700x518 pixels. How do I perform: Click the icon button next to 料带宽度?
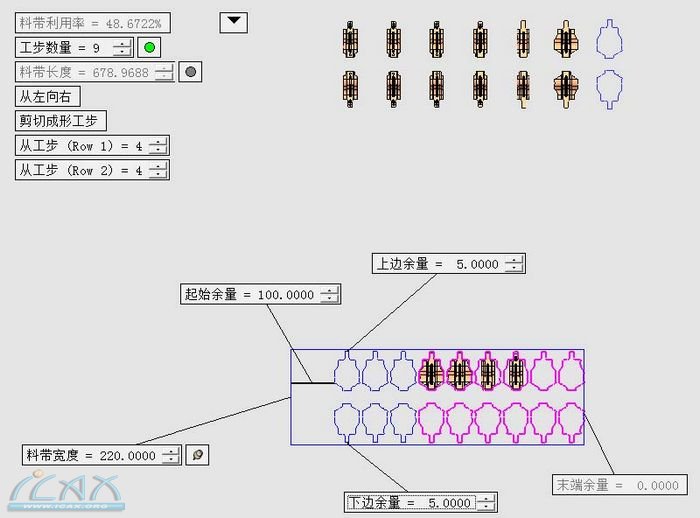pos(197,455)
